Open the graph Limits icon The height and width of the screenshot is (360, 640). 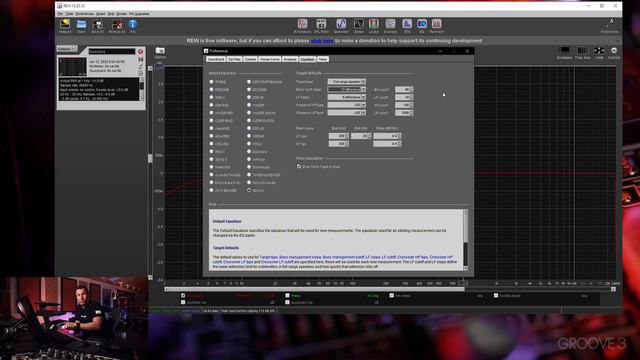pos(599,51)
